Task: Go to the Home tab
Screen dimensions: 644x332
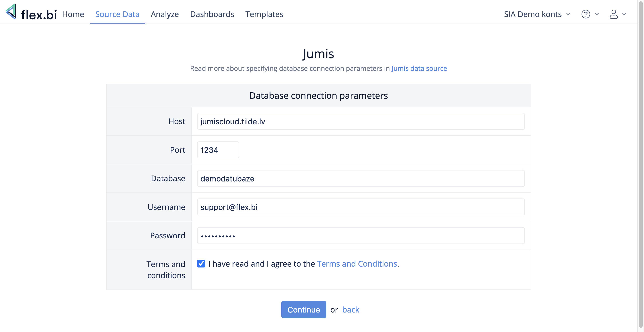Action: 73,14
